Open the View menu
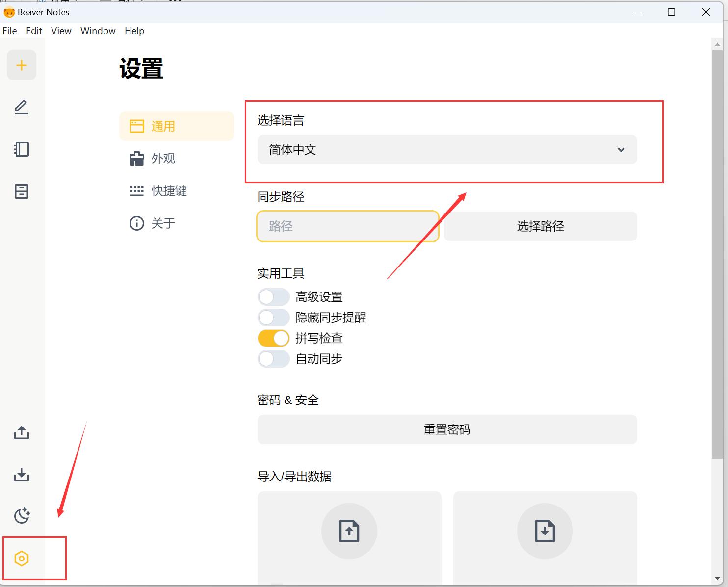This screenshot has width=728, height=587. pyautogui.click(x=61, y=31)
